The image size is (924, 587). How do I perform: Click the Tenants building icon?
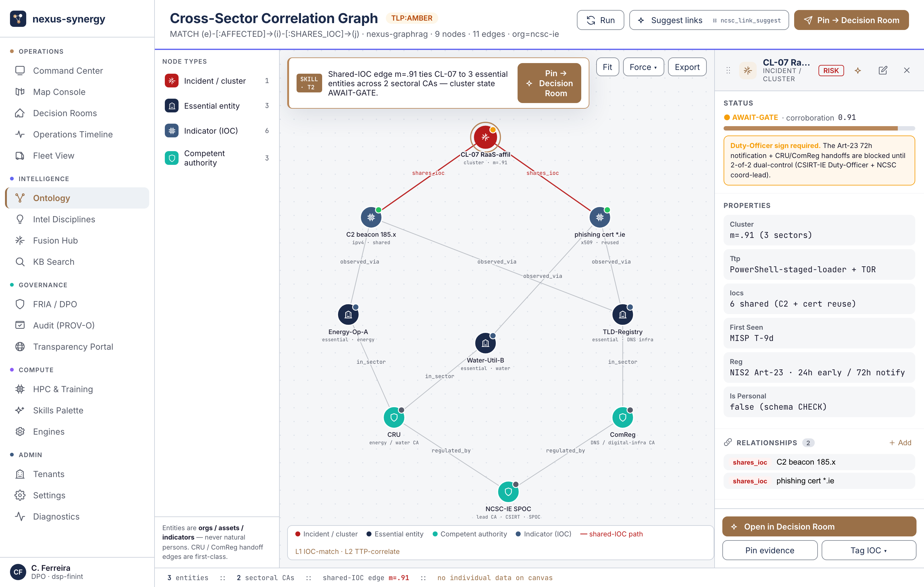point(20,474)
